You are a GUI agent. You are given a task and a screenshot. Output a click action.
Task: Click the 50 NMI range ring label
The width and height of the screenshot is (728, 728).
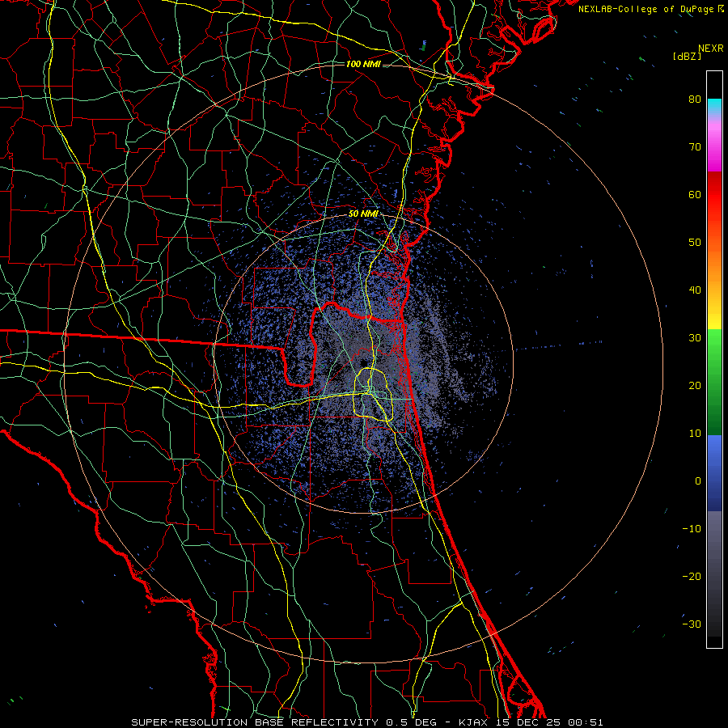363,214
